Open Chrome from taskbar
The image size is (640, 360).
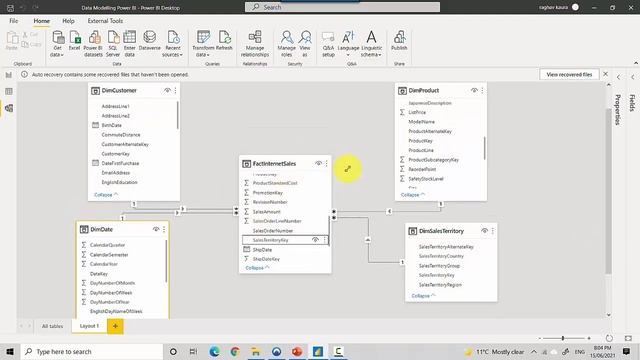coord(235,351)
